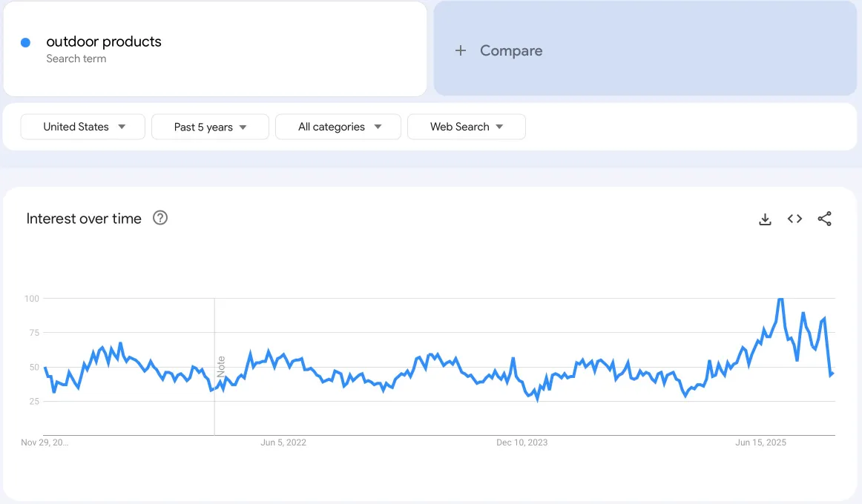The image size is (862, 504).
Task: Click the Compare label to add term
Action: tap(511, 50)
